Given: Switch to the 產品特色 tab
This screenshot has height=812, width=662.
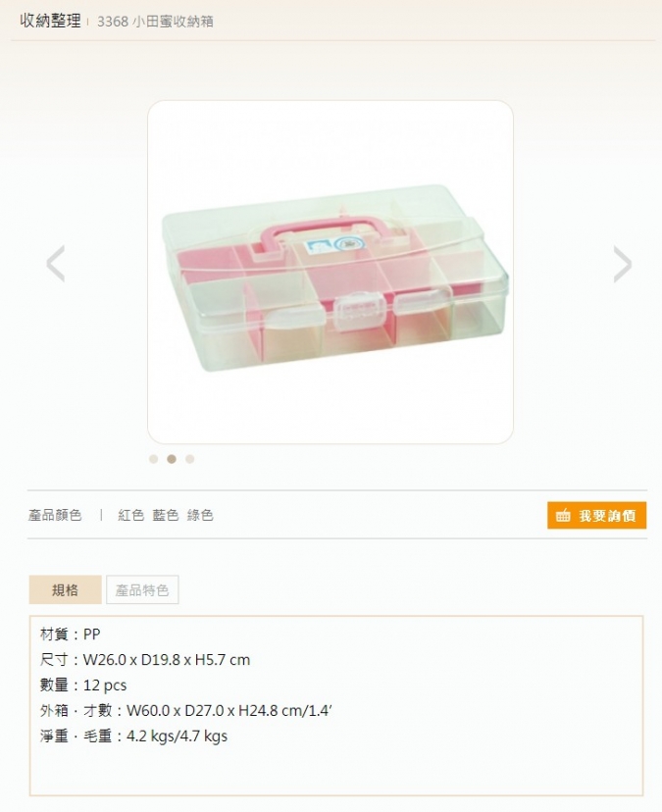Looking at the screenshot, I should coord(142,589).
